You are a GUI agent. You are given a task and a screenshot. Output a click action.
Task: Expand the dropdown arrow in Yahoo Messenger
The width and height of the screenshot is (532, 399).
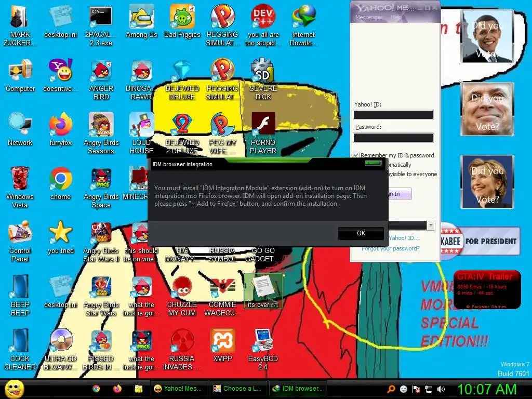[x=431, y=225]
